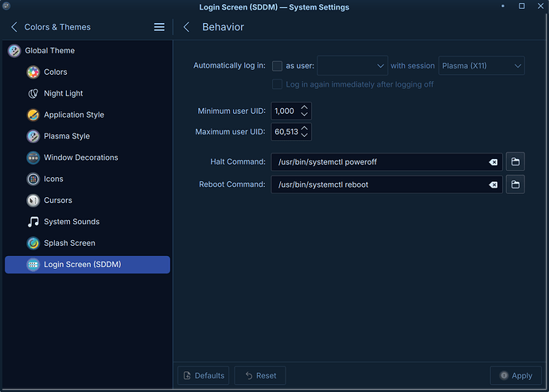The image size is (549, 392).
Task: Click the Defaults button
Action: [x=204, y=375]
